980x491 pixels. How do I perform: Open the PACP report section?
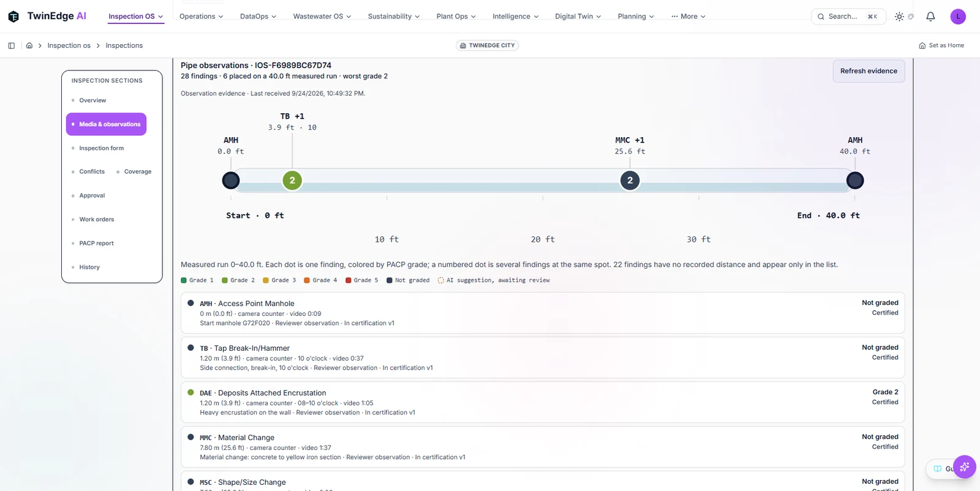point(96,243)
